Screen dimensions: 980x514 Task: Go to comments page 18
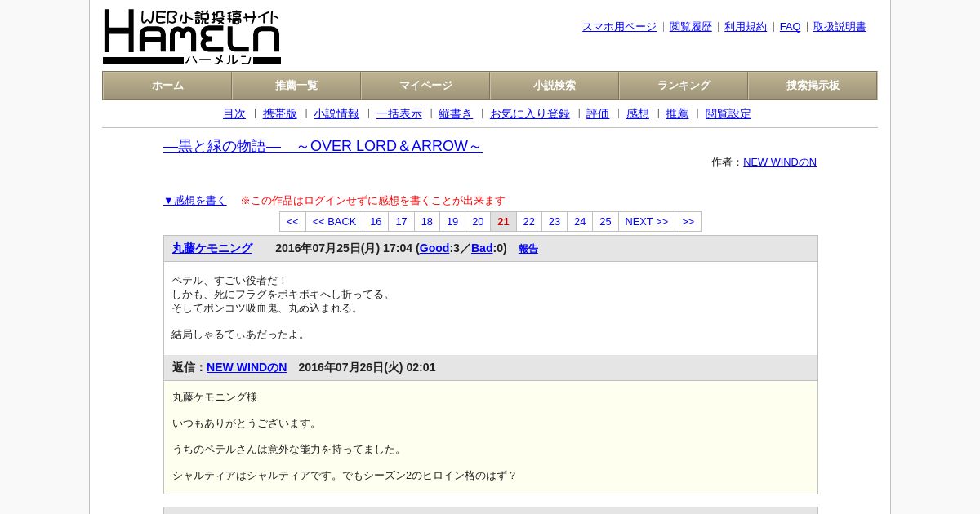point(427,222)
